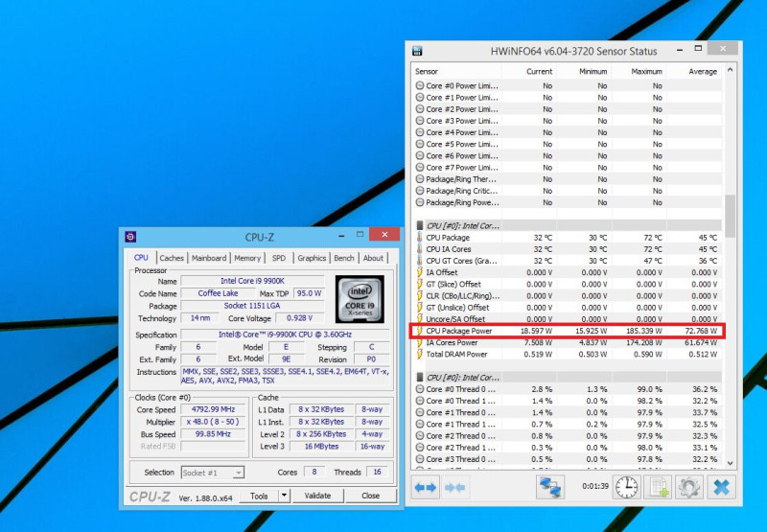Select the Core #3 Thread 0 row
Image resolution: width=767 pixels, height=532 pixels.
click(568, 459)
